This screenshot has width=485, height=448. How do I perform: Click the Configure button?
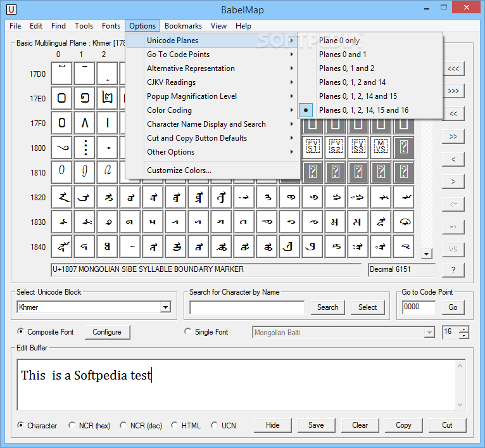coord(107,332)
